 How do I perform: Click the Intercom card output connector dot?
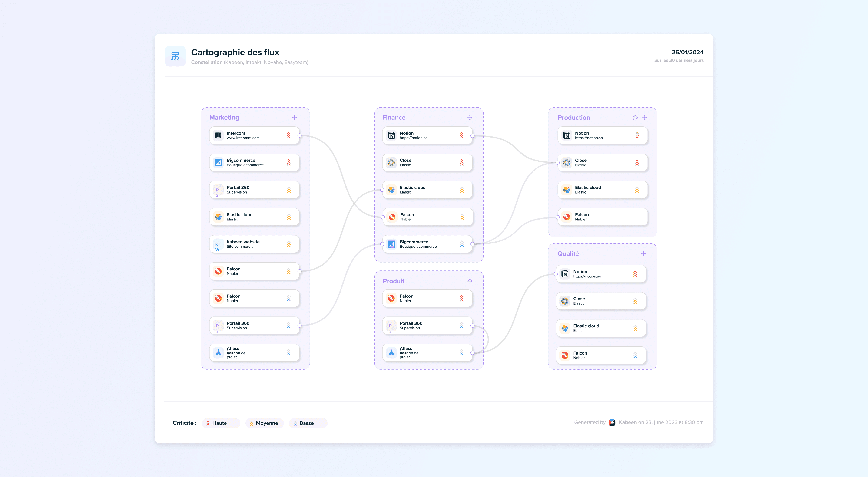[x=300, y=135]
